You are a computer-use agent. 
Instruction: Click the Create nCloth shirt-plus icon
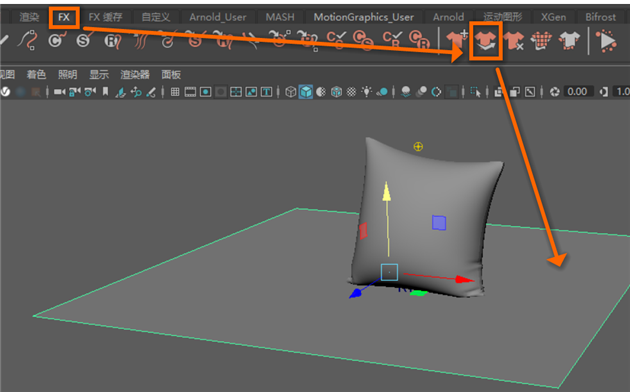point(457,40)
